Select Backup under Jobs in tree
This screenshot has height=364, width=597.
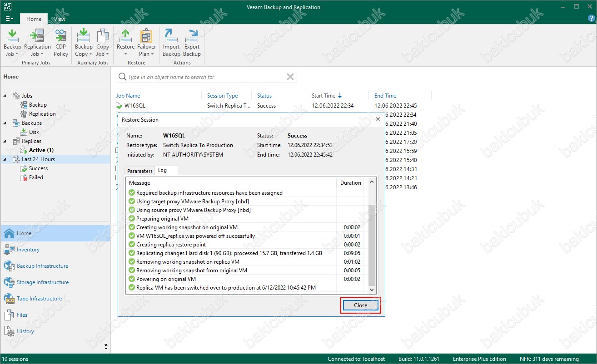click(x=38, y=105)
